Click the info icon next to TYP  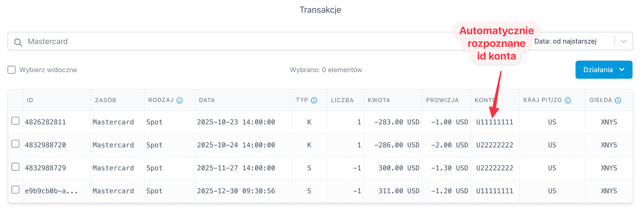coord(314,100)
